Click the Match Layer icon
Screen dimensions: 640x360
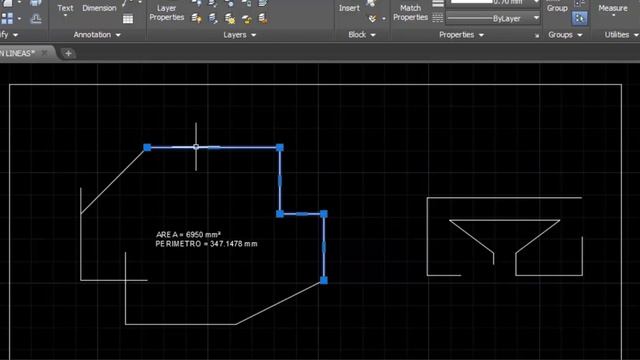pos(263,18)
